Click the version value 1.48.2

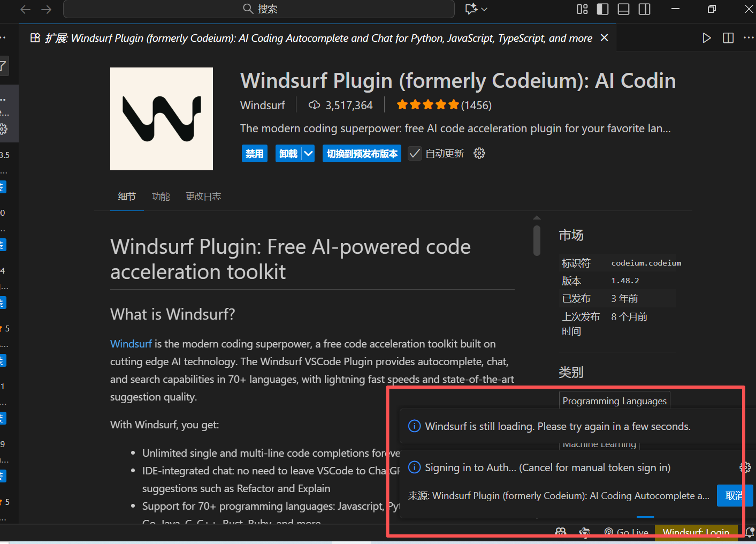point(625,281)
